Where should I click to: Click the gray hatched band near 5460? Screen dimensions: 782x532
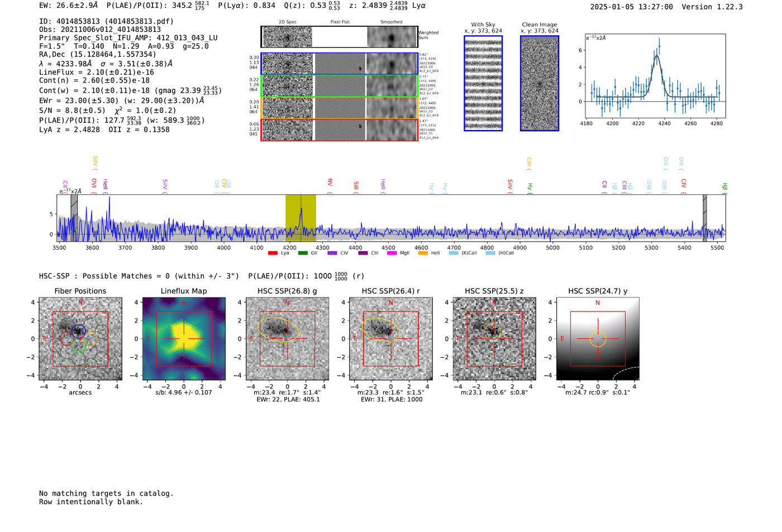point(705,218)
